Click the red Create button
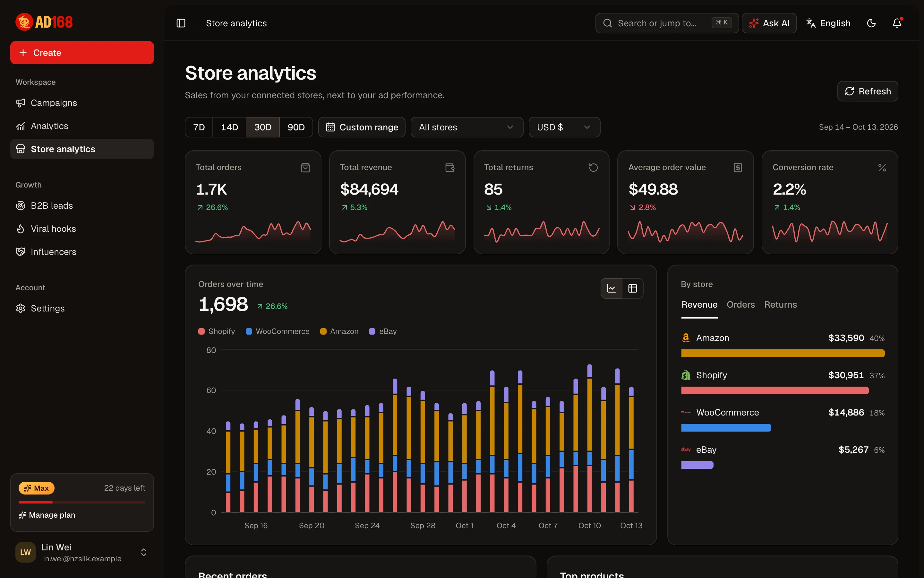The height and width of the screenshot is (578, 924). coord(82,53)
